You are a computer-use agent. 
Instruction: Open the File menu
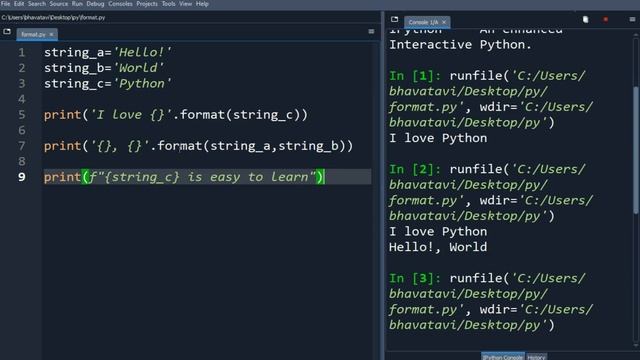pos(6,4)
